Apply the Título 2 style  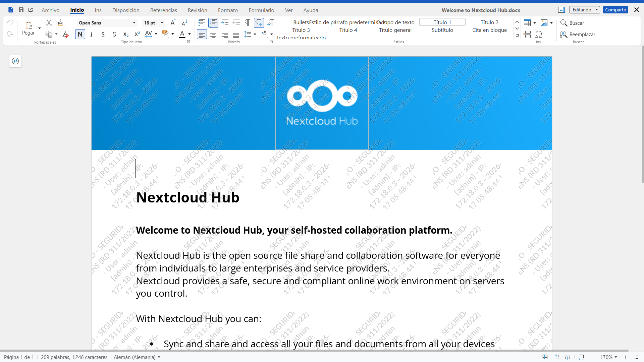pos(489,22)
